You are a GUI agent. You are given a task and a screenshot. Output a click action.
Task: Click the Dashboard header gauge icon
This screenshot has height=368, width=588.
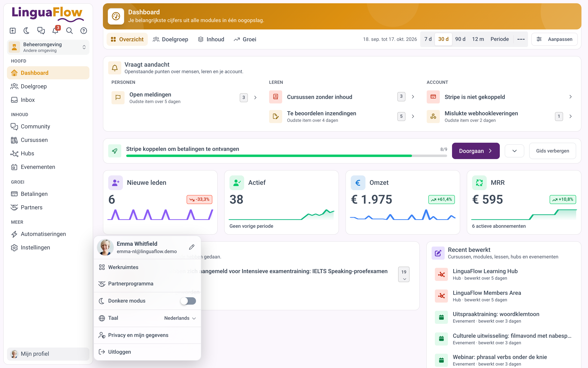pyautogui.click(x=116, y=16)
